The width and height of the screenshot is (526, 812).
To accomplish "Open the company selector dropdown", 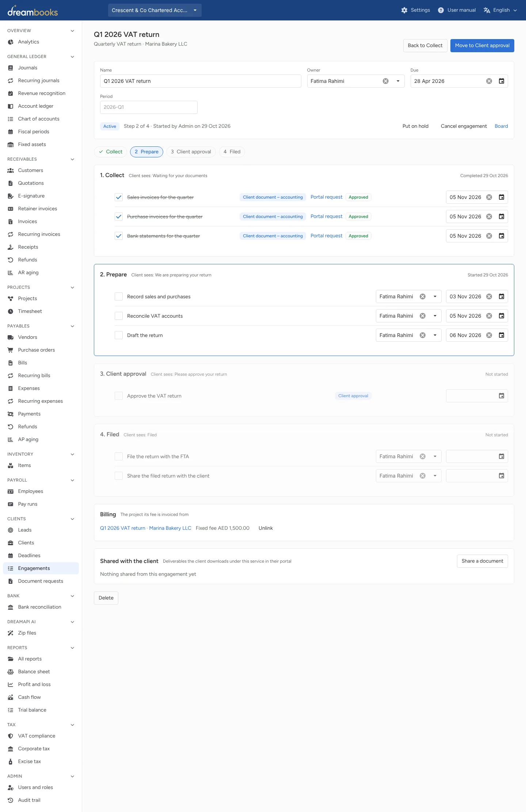I will tap(155, 10).
